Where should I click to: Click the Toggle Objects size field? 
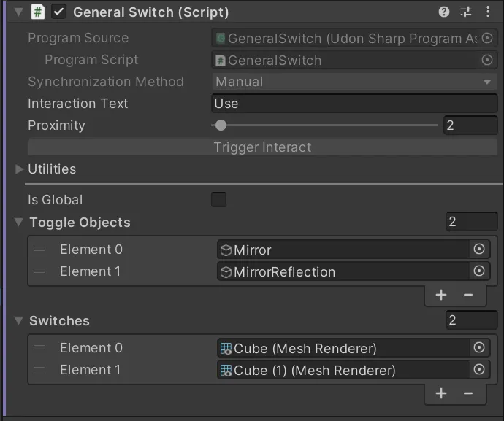(472, 222)
